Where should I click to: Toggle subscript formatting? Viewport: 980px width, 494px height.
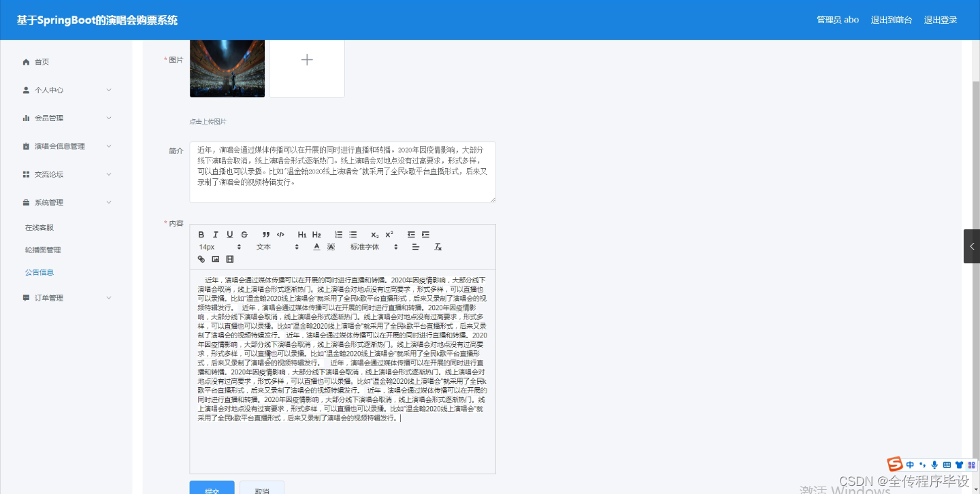[x=374, y=234]
